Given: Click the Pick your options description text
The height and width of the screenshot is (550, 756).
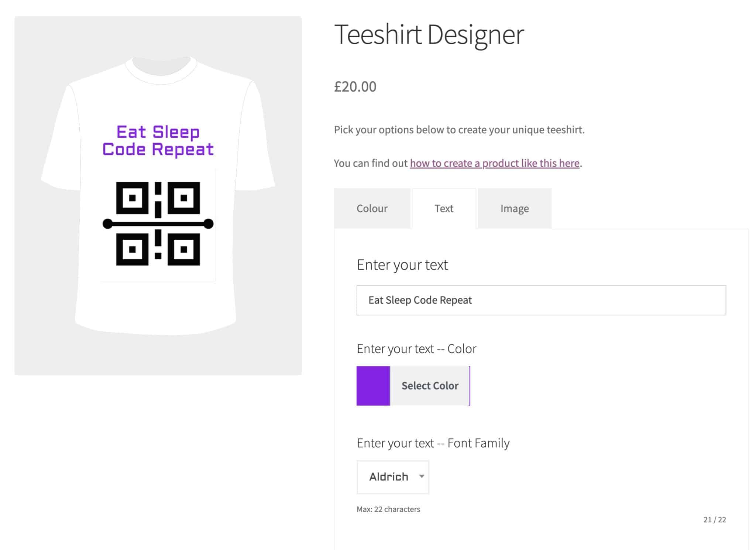Looking at the screenshot, I should [x=459, y=130].
